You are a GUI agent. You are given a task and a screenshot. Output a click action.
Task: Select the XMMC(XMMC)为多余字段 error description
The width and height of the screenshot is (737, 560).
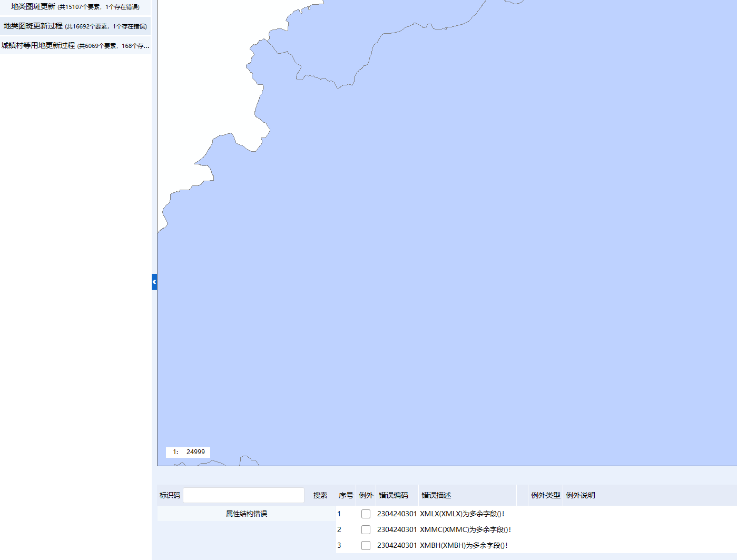click(465, 529)
